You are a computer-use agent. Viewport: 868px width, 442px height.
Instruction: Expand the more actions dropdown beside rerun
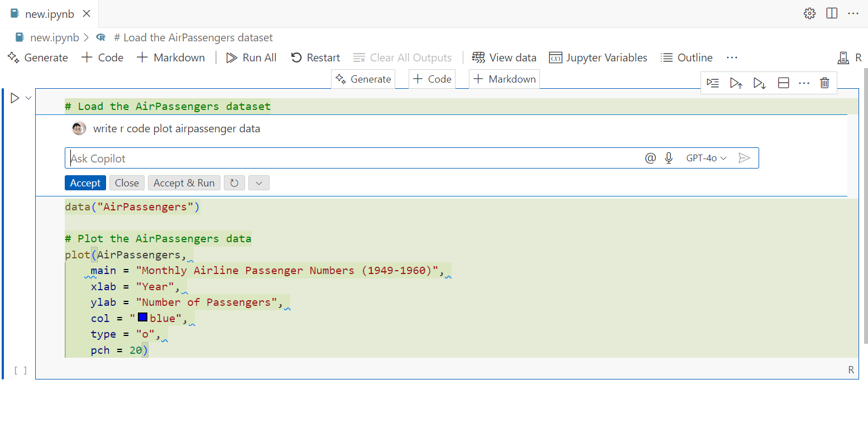tap(259, 183)
